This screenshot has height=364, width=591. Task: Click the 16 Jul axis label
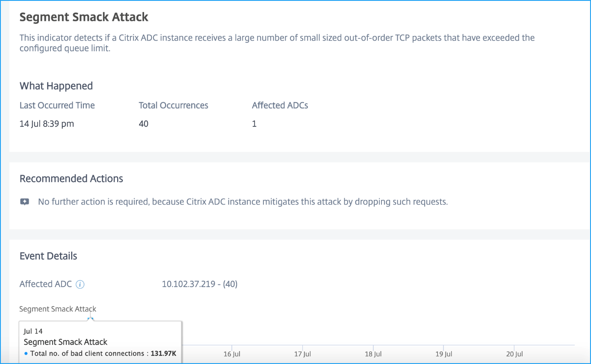click(232, 354)
